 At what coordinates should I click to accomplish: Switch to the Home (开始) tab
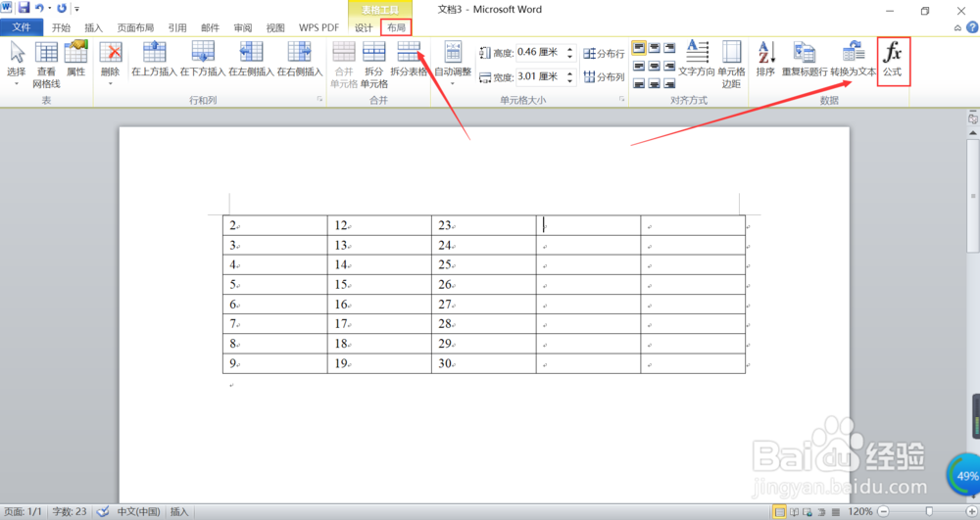[x=61, y=27]
